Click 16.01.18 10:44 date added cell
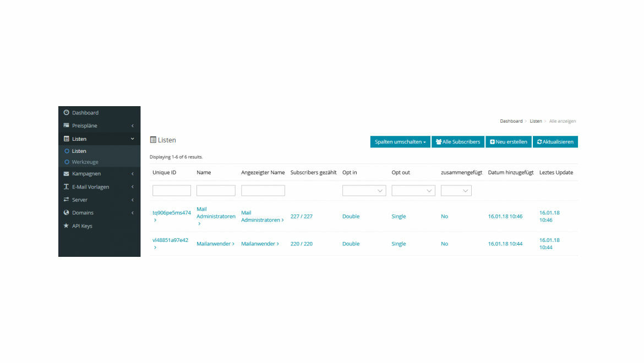 [505, 244]
